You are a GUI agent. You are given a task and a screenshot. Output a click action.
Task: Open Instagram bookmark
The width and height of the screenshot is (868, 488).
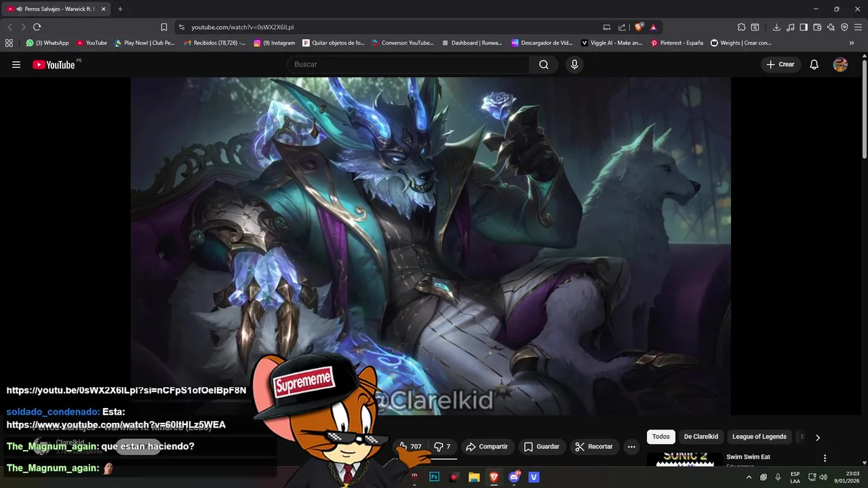(275, 43)
